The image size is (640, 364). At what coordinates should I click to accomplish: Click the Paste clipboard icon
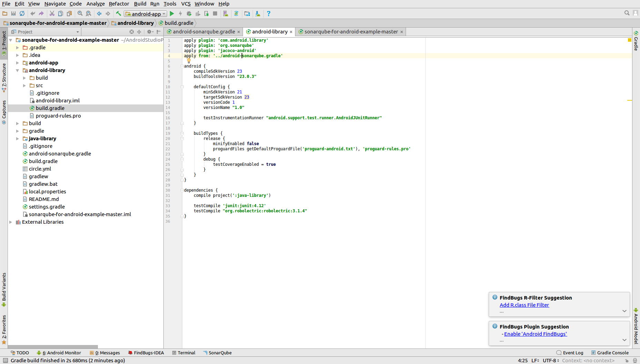coord(69,13)
